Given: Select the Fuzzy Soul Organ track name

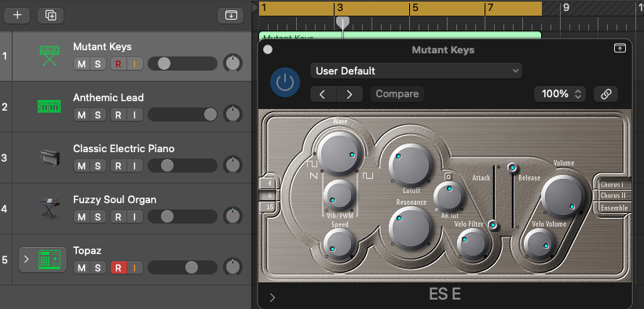Looking at the screenshot, I should [115, 200].
